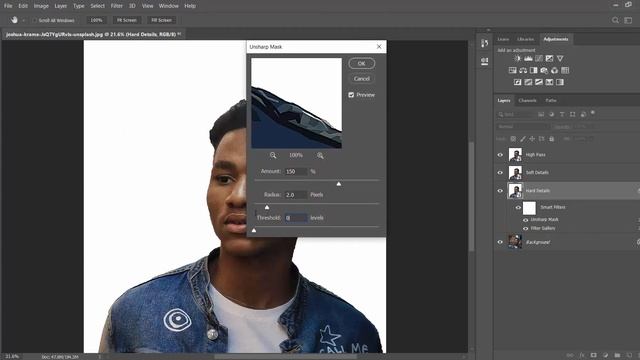Add a Levels adjustment

click(528, 58)
